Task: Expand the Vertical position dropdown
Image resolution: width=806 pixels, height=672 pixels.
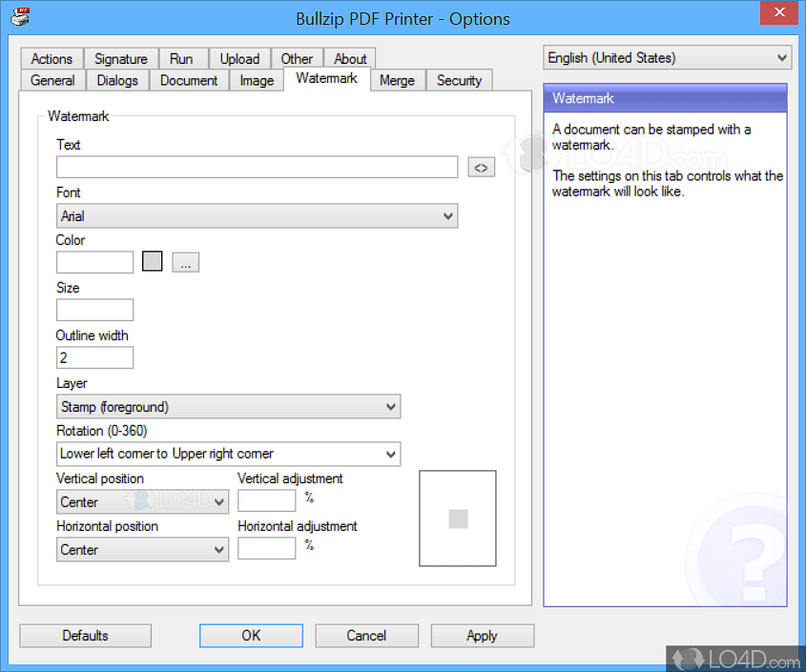Action: [142, 501]
